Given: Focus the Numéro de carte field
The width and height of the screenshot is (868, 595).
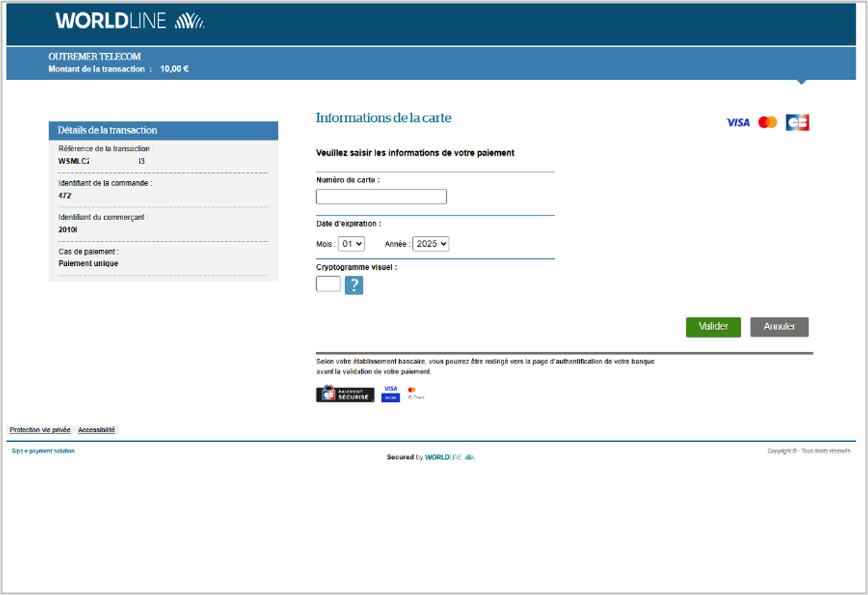Looking at the screenshot, I should pyautogui.click(x=381, y=196).
